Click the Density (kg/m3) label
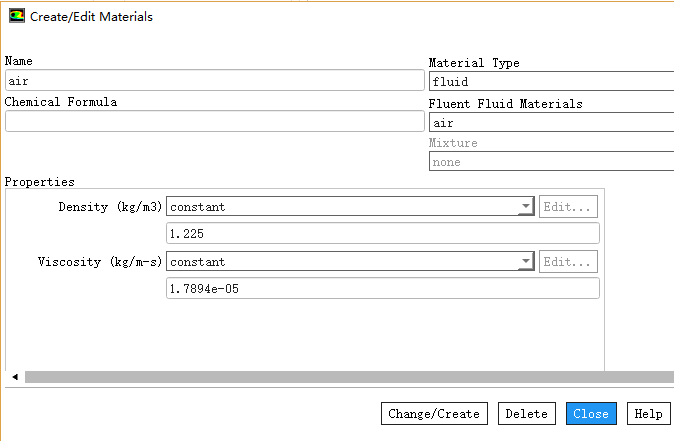 coord(110,207)
